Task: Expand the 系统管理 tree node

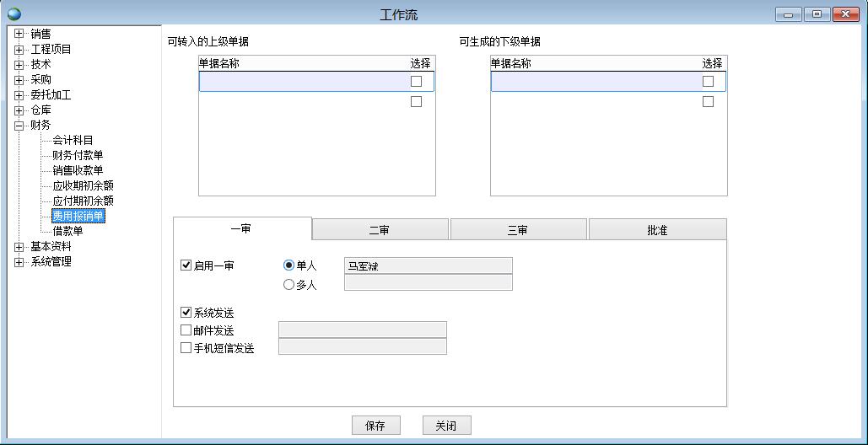Action: (x=19, y=262)
